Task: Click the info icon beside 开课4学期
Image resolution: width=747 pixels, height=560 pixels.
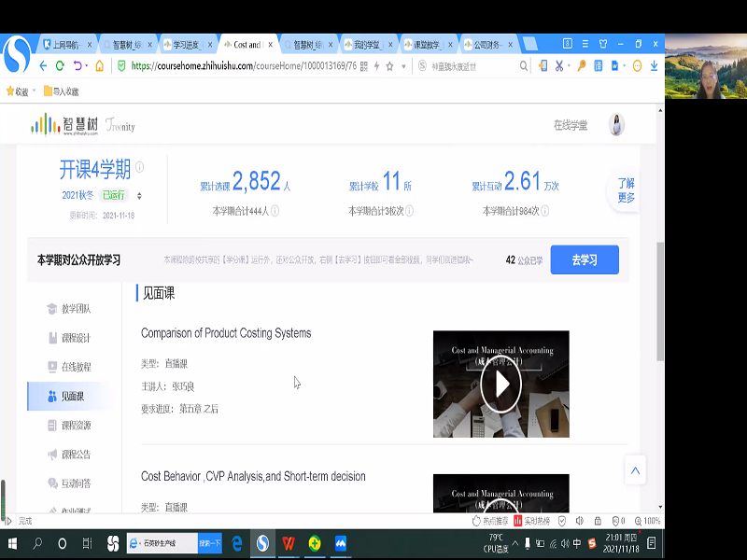Action: (x=139, y=168)
